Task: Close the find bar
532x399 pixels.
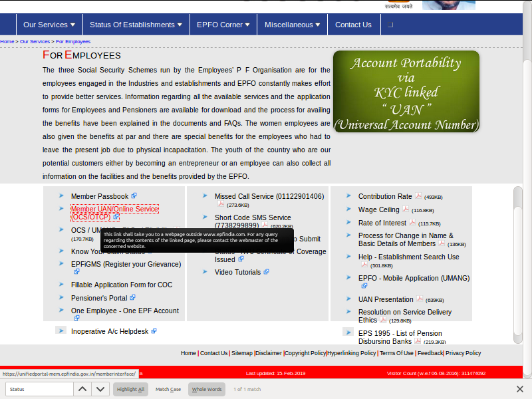Action: pos(520,389)
